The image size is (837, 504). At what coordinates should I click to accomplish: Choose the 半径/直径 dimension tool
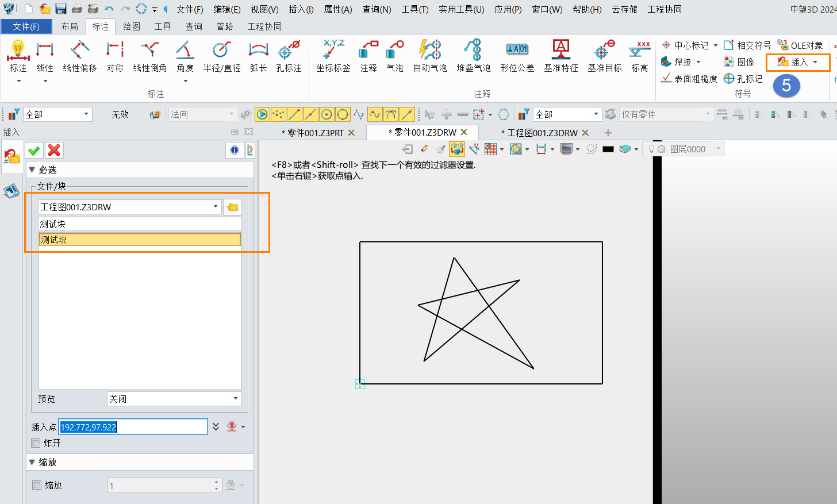tap(222, 56)
